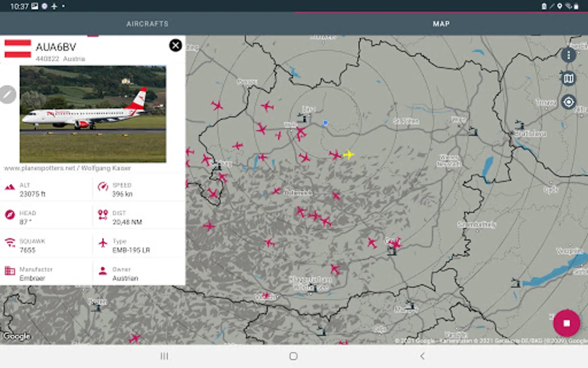Select the distance value 20,48 NM
Image resolution: width=588 pixels, height=368 pixels.
point(127,222)
